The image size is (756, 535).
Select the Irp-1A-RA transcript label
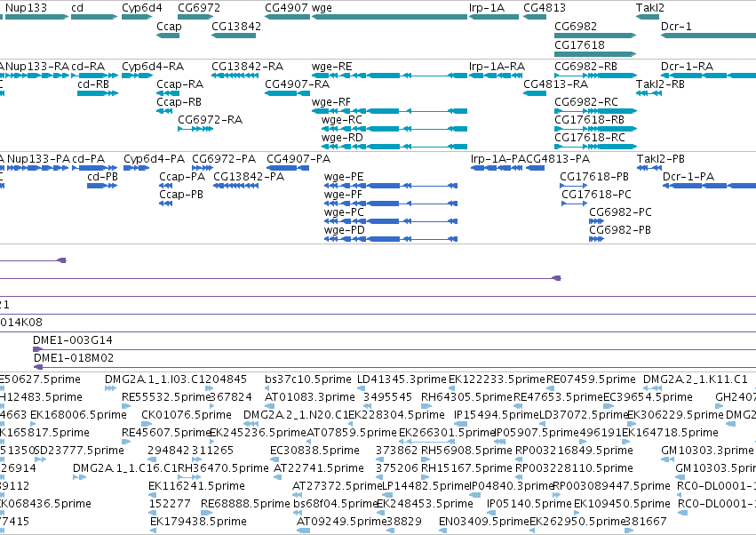pyautogui.click(x=497, y=66)
